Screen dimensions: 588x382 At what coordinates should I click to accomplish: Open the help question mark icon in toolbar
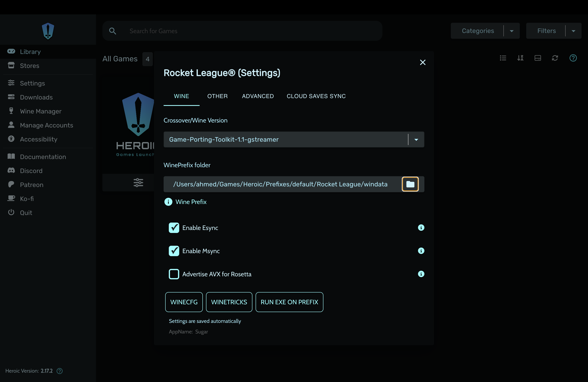tap(573, 58)
